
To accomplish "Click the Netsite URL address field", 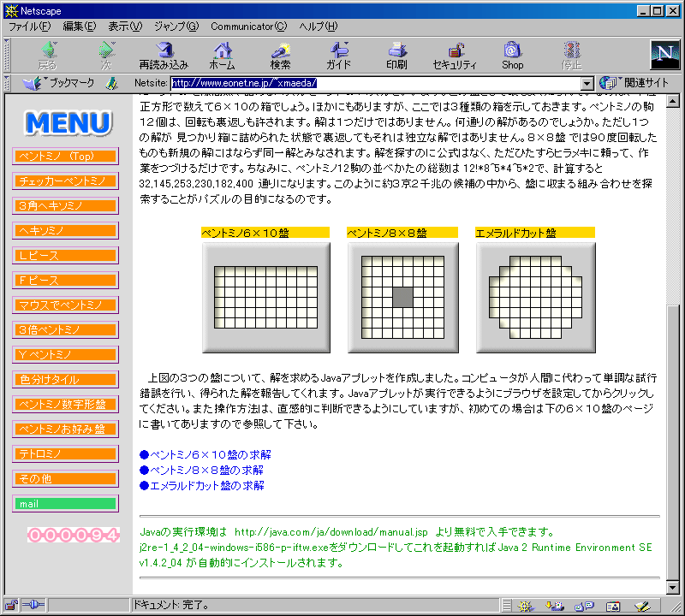I will click(376, 83).
